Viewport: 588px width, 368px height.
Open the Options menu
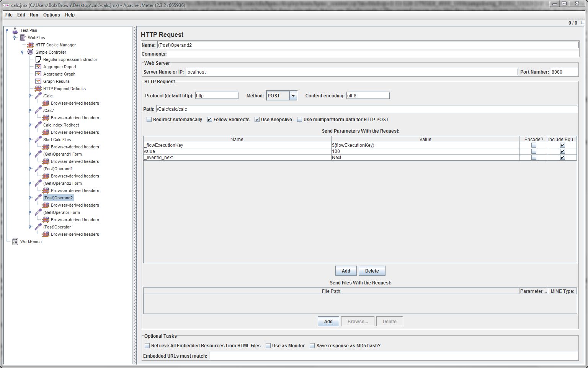52,15
